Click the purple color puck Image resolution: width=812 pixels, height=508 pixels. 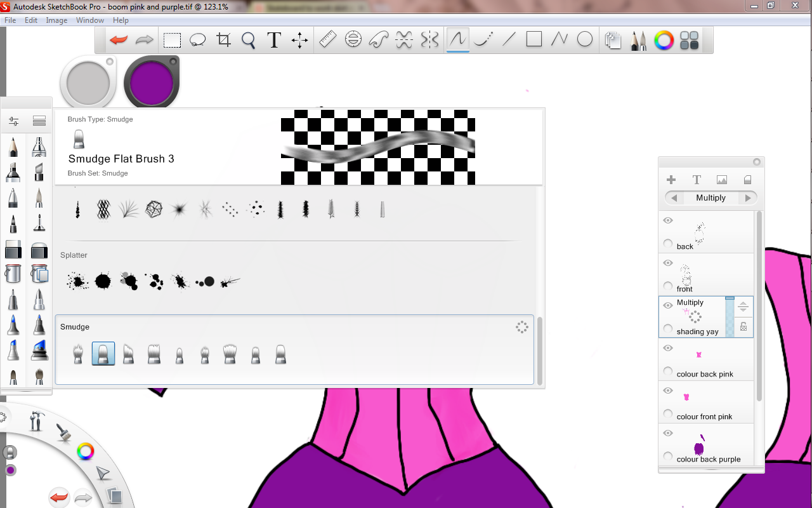(152, 83)
